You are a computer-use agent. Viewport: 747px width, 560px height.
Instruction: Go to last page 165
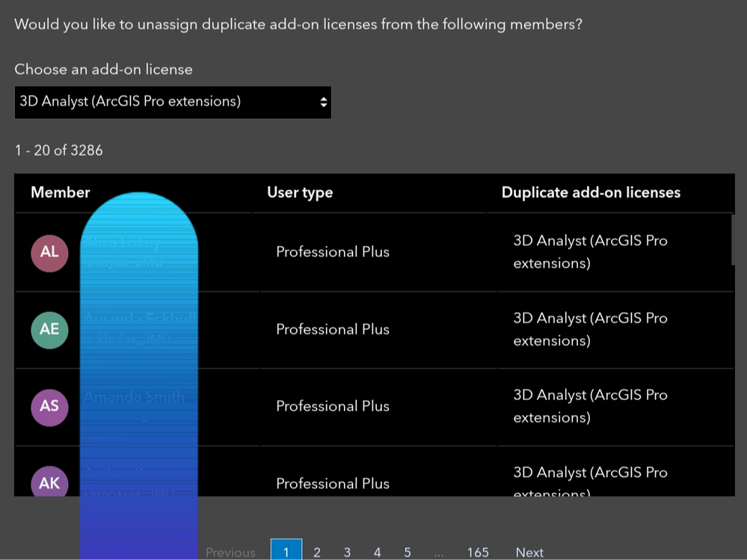478,553
